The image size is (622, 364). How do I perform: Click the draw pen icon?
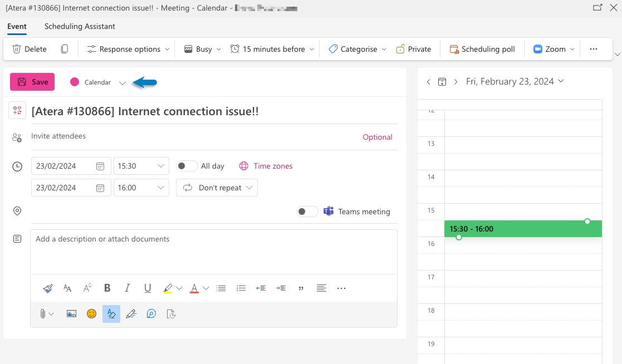(x=131, y=314)
